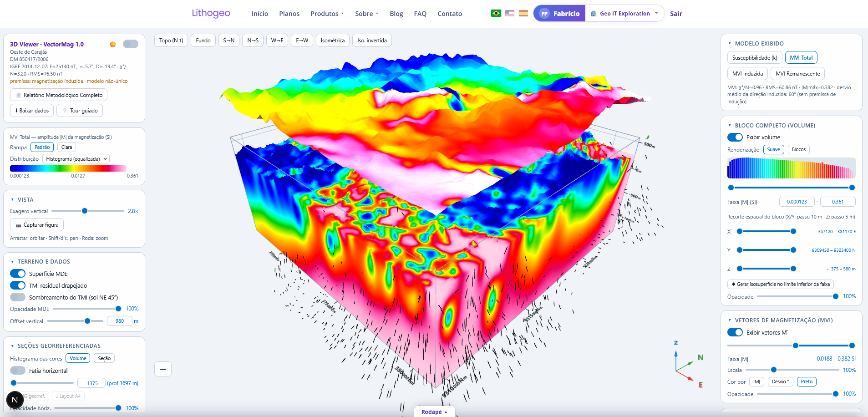The width and height of the screenshot is (868, 417).
Task: Click the minus collapse button in viewer
Action: (163, 369)
